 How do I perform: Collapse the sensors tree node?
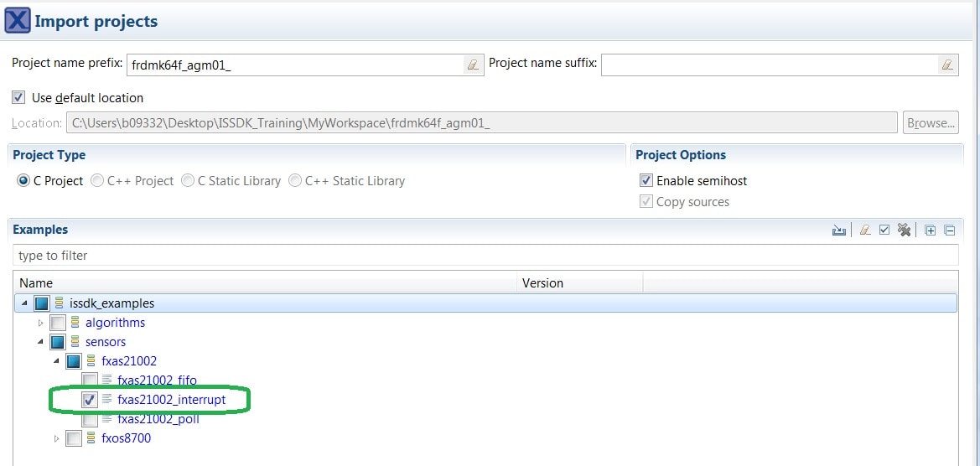[x=40, y=342]
